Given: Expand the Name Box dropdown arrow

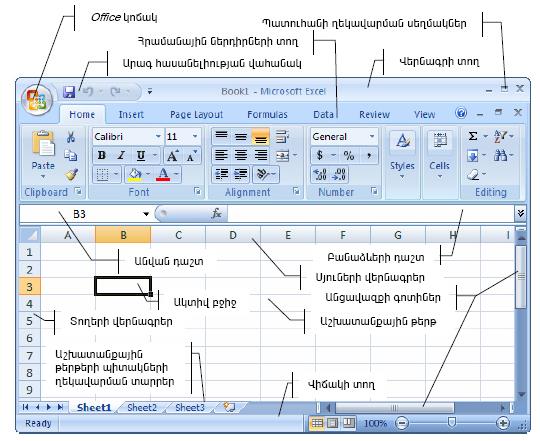Looking at the screenshot, I should click(146, 214).
